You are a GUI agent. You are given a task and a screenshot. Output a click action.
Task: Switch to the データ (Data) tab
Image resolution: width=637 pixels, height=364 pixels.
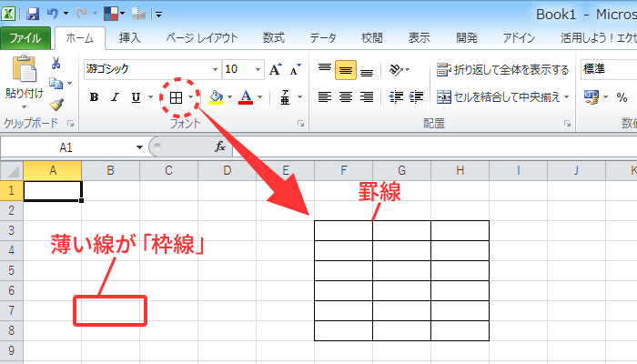323,38
